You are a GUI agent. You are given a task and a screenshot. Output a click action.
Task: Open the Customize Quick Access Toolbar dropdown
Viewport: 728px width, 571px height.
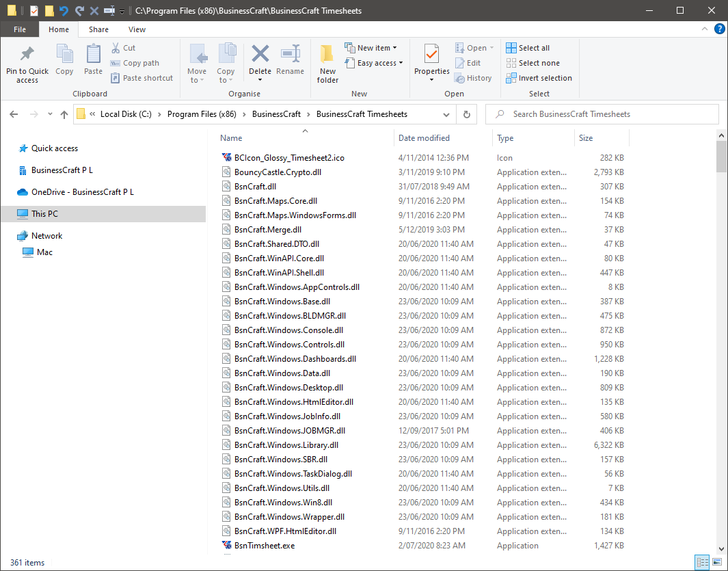[122, 11]
